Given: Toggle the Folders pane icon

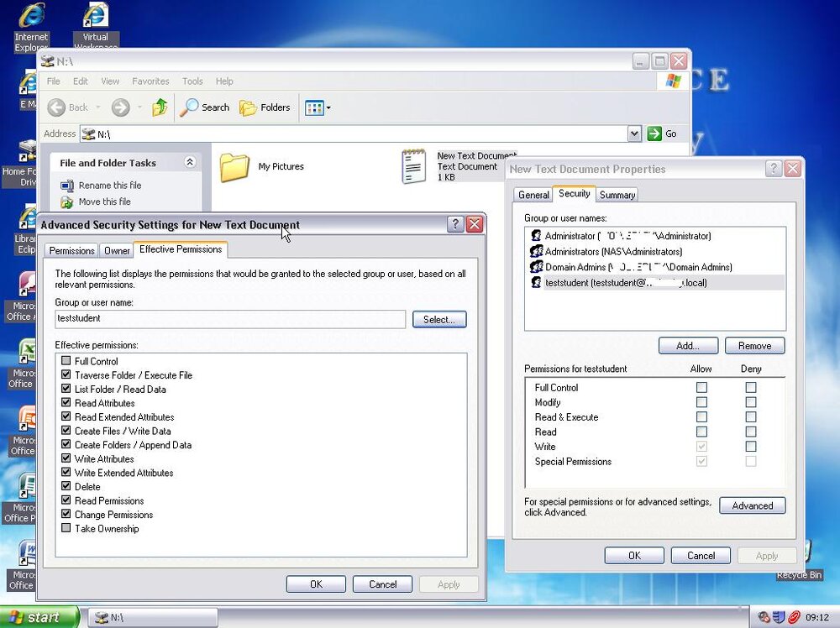Looking at the screenshot, I should [x=248, y=107].
